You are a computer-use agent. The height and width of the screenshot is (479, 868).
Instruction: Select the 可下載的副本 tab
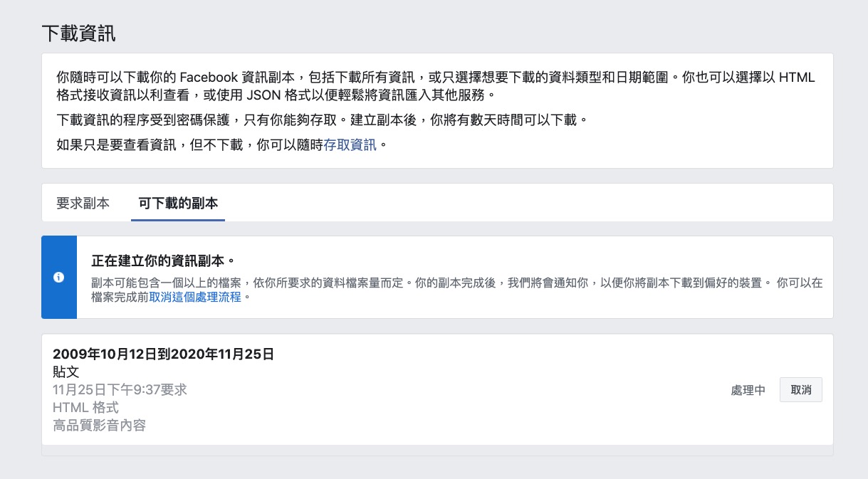click(178, 204)
